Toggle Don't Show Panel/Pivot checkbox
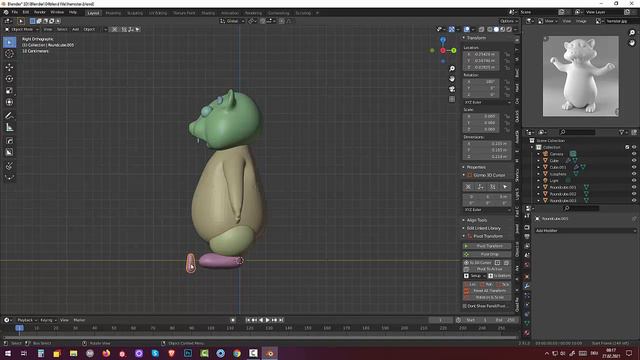The width and height of the screenshot is (640, 360). [464, 306]
